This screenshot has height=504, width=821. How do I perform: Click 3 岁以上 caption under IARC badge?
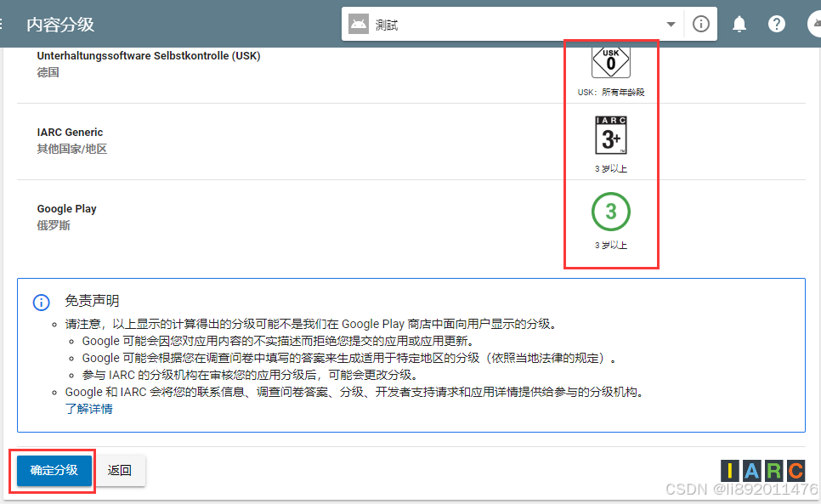point(610,168)
